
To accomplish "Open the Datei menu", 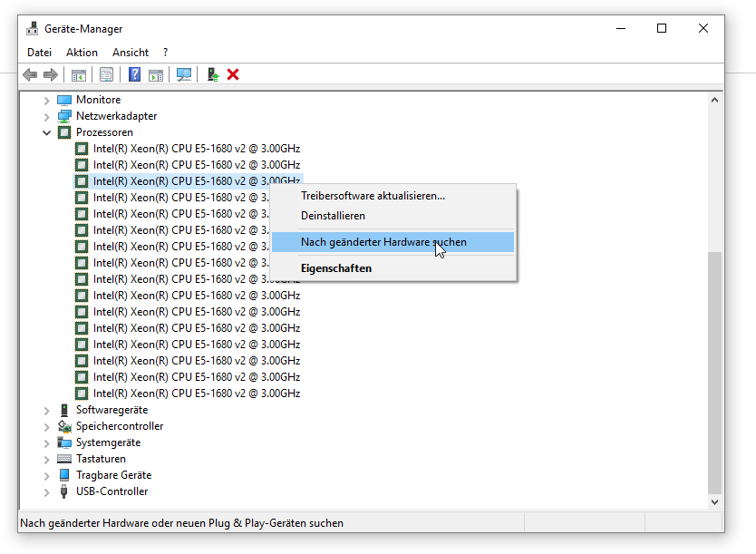I will (40, 52).
